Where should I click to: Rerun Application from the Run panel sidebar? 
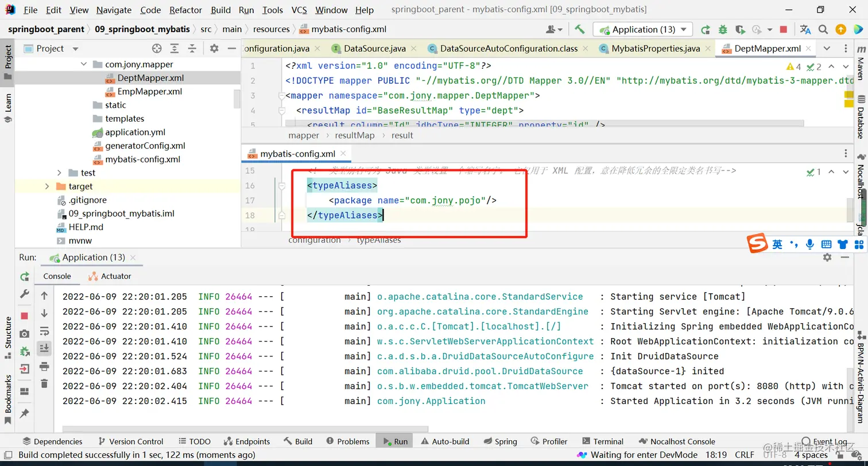[x=25, y=277]
